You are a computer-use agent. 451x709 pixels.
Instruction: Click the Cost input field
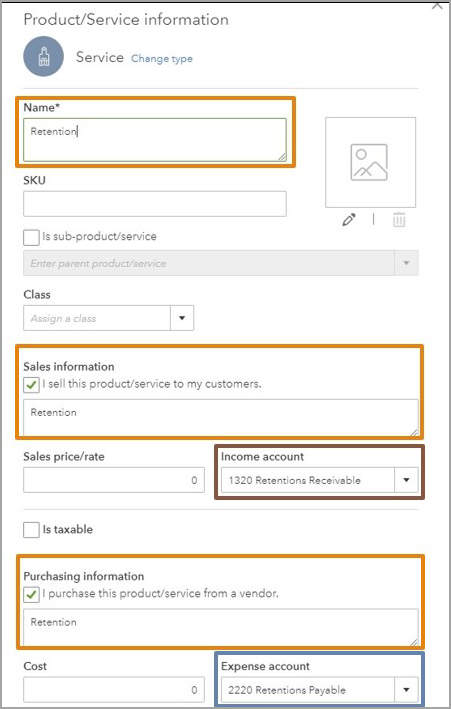[114, 690]
